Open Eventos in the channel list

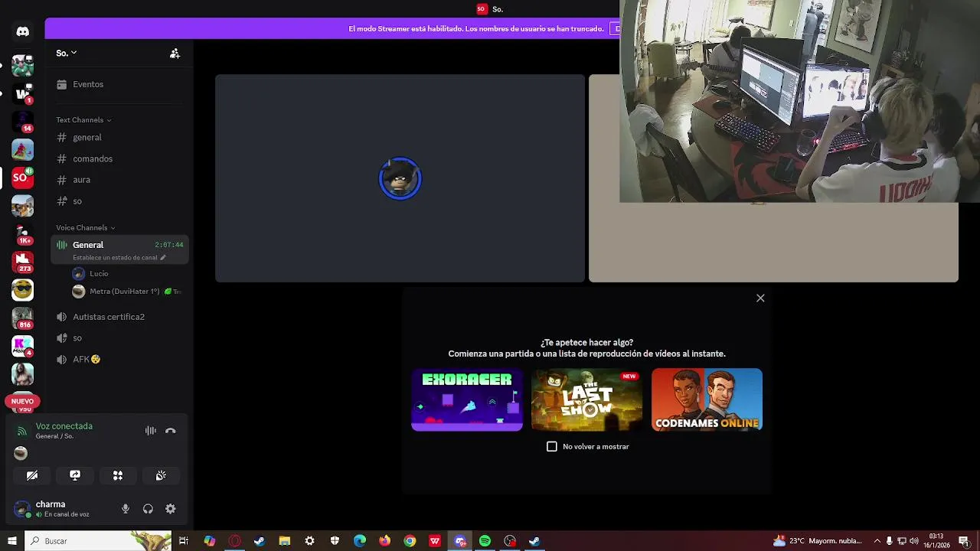pos(119,84)
